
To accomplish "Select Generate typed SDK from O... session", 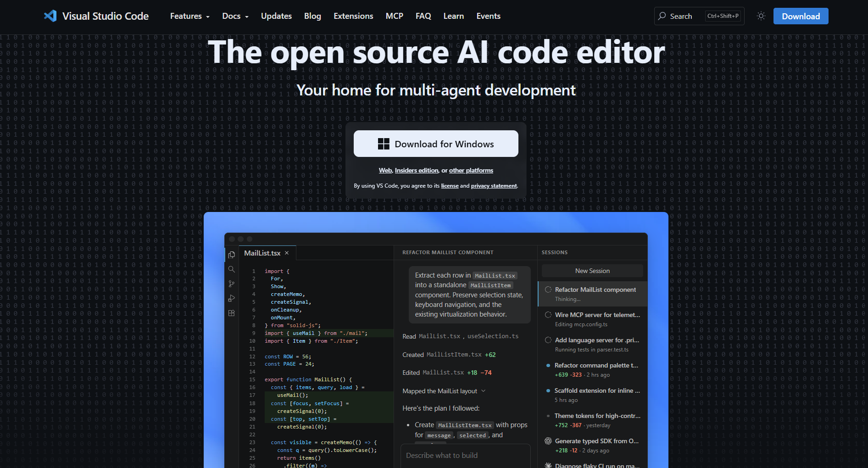I will click(x=592, y=445).
